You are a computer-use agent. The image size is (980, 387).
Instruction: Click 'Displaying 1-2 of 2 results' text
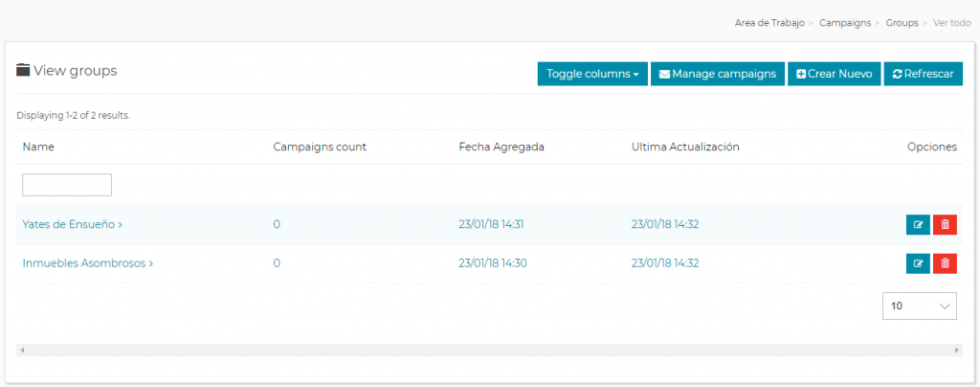click(73, 116)
